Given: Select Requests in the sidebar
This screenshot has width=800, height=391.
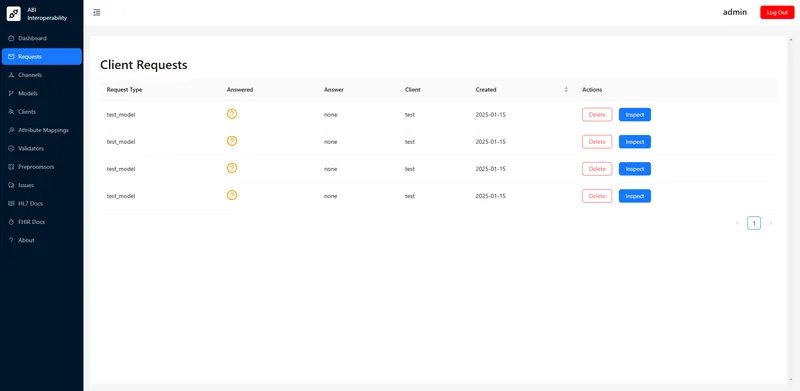Looking at the screenshot, I should coord(41,57).
